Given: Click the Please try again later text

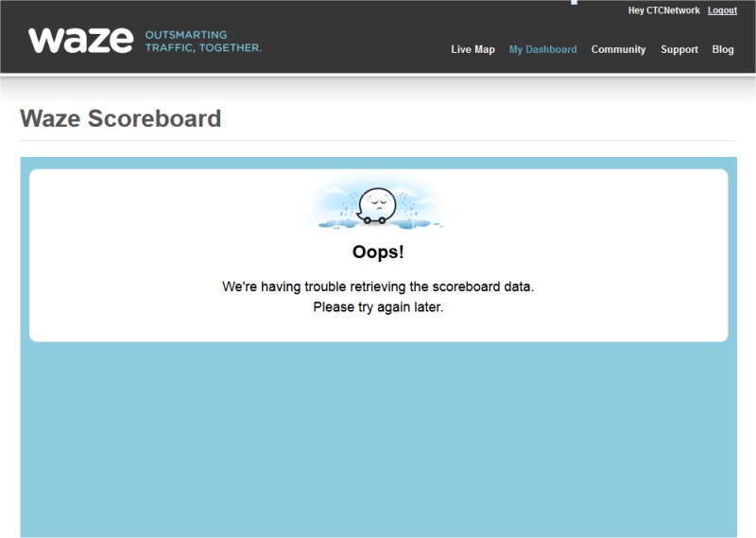Looking at the screenshot, I should [x=378, y=307].
